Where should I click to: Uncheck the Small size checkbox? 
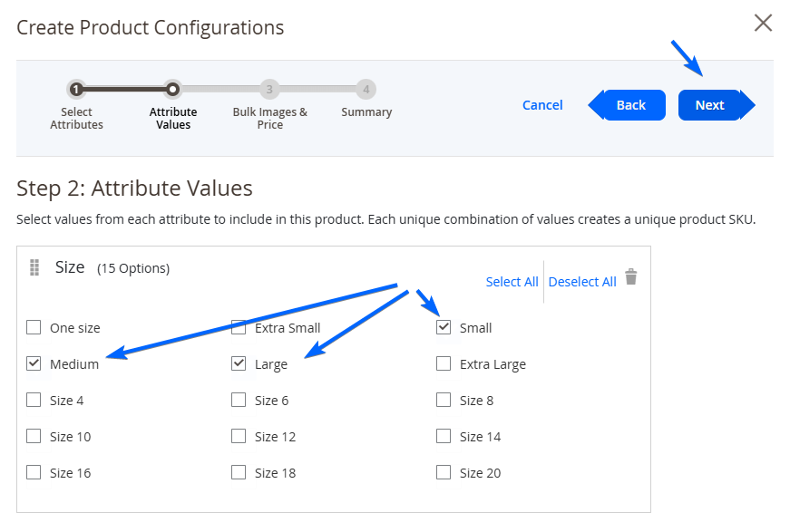tap(444, 327)
